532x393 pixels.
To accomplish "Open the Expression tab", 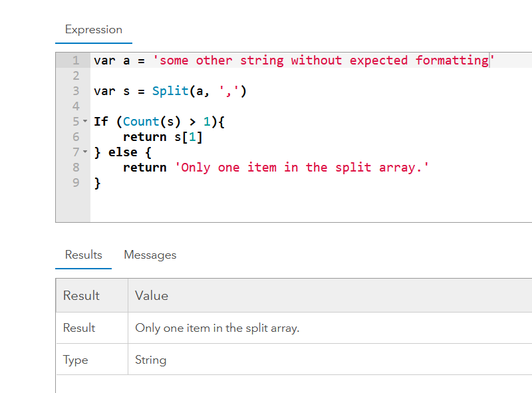I will pyautogui.click(x=94, y=30).
